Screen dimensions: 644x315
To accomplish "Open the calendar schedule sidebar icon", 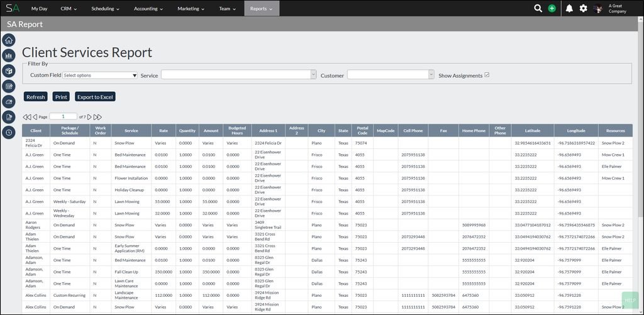I will tap(9, 86).
